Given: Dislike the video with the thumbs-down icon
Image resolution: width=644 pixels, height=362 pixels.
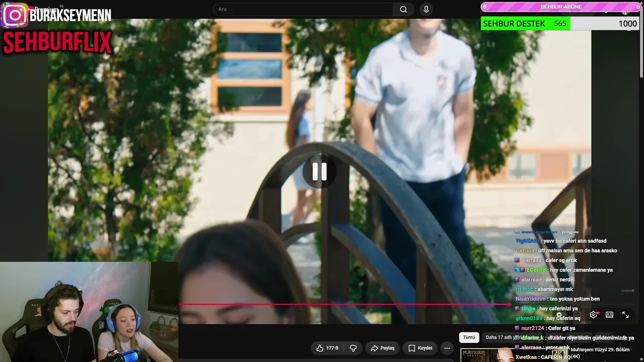Looking at the screenshot, I should 353,348.
